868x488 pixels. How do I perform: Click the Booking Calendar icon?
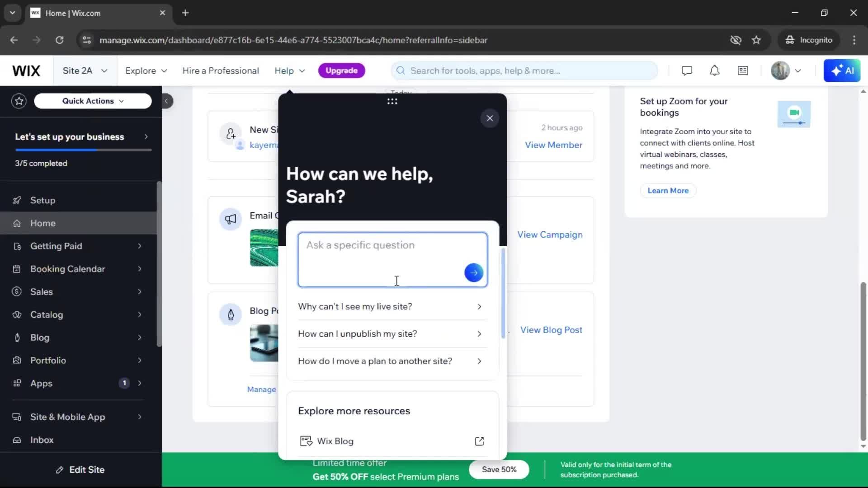(x=17, y=269)
